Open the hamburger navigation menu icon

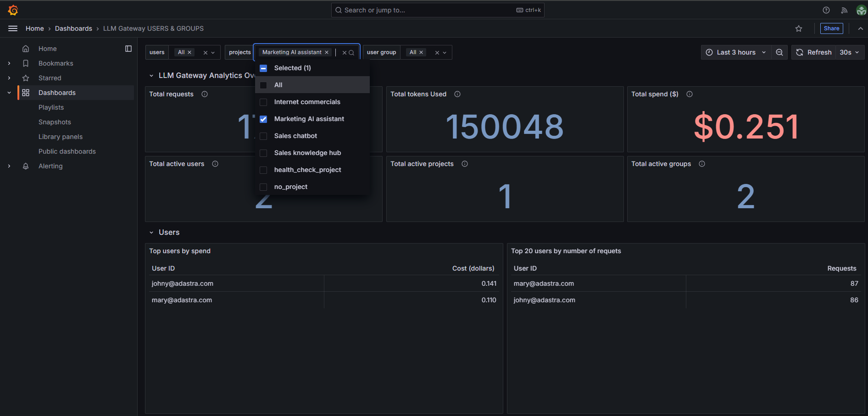coord(12,28)
